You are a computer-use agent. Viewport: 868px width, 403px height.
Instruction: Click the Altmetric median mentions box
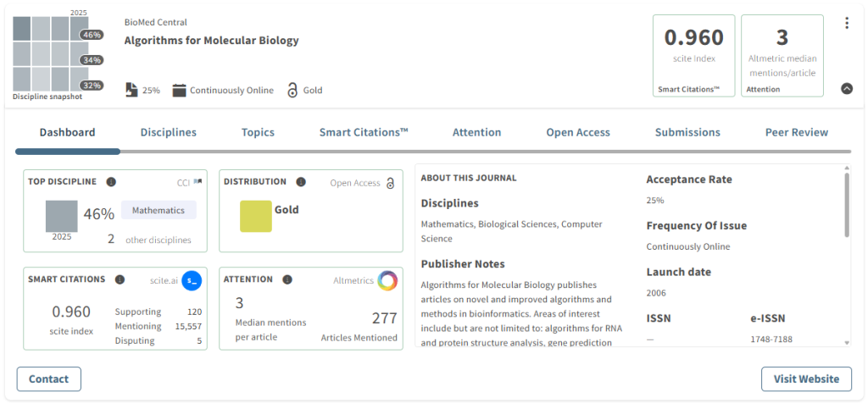782,55
